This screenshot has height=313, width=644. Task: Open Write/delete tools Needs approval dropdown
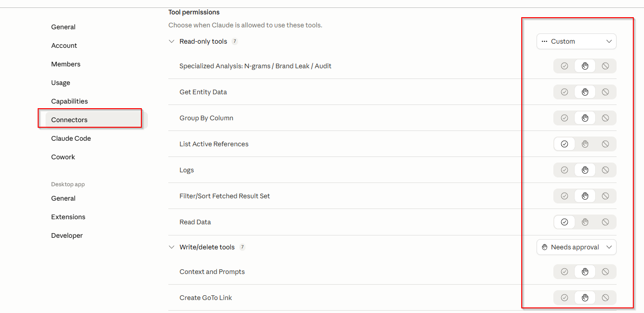(576, 247)
